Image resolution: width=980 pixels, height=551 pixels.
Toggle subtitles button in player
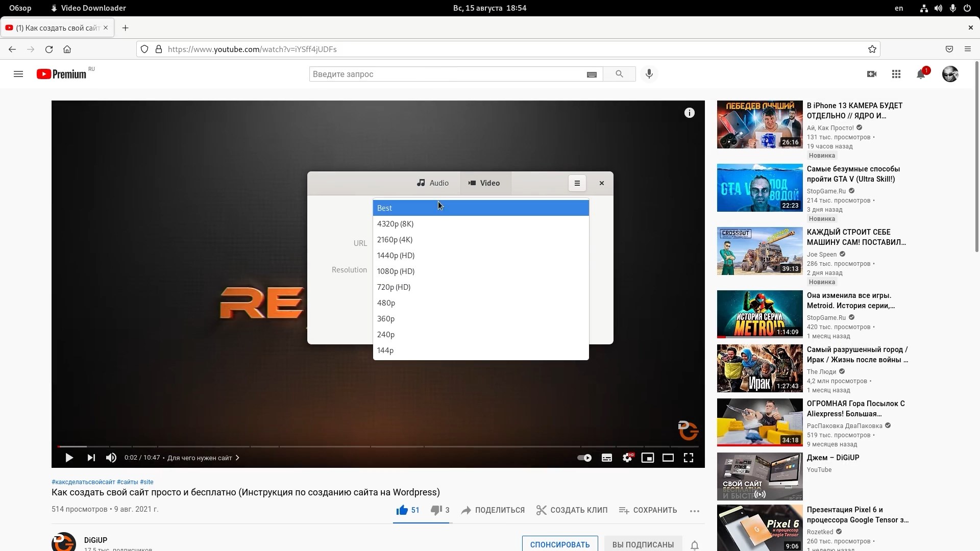(x=607, y=458)
